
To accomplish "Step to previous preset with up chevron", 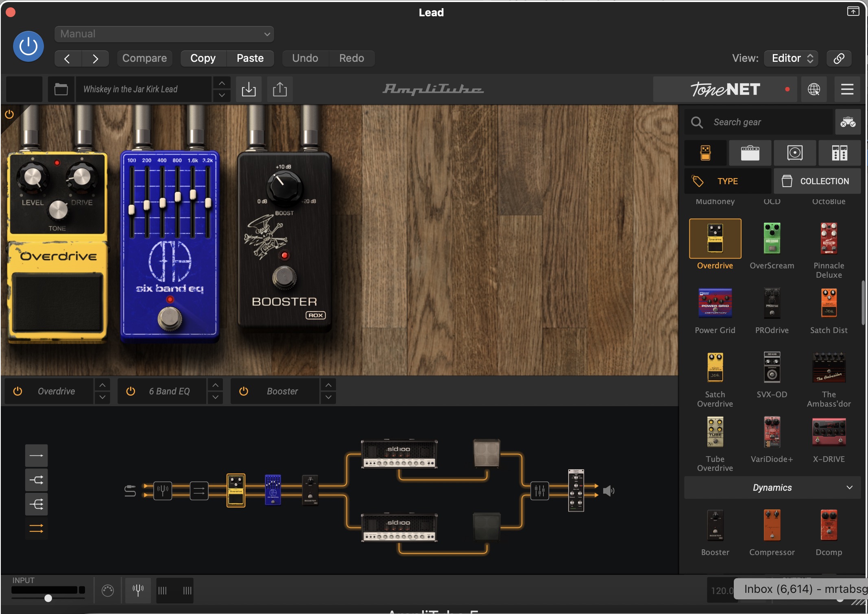I will (x=222, y=83).
